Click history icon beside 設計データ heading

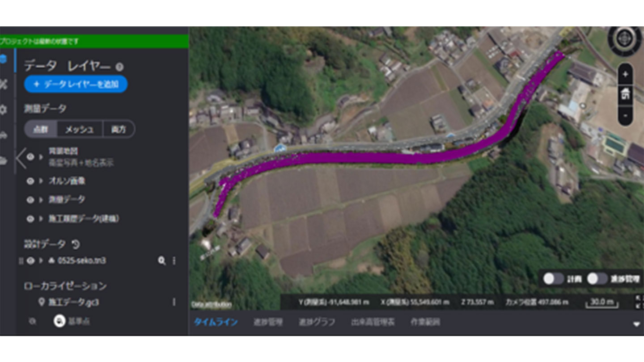pos(76,244)
